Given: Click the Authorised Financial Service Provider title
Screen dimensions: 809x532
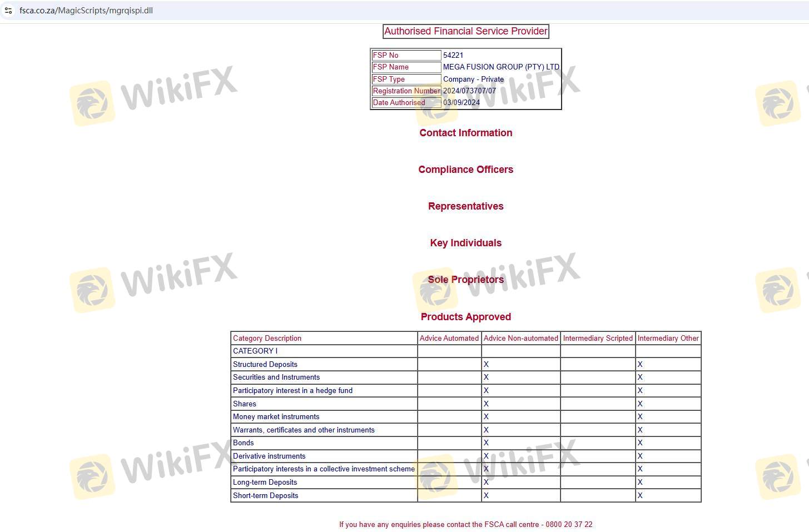Looking at the screenshot, I should click(x=465, y=31).
